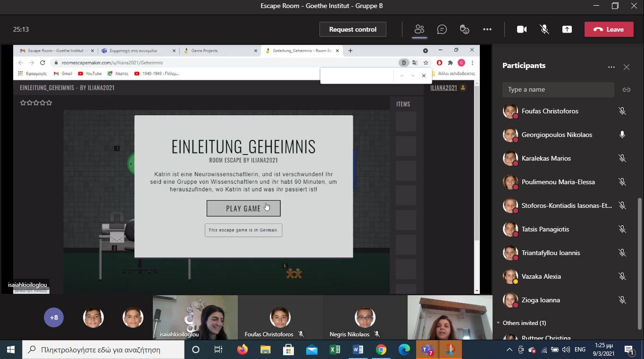
Task: Open More actions ellipsis in meeting toolbar
Action: (x=487, y=29)
